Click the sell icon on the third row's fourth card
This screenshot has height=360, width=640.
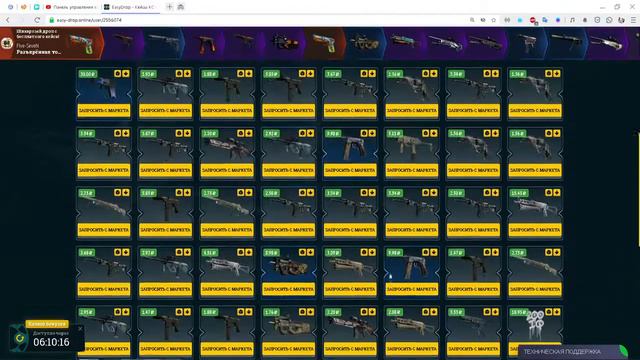pos(302,192)
